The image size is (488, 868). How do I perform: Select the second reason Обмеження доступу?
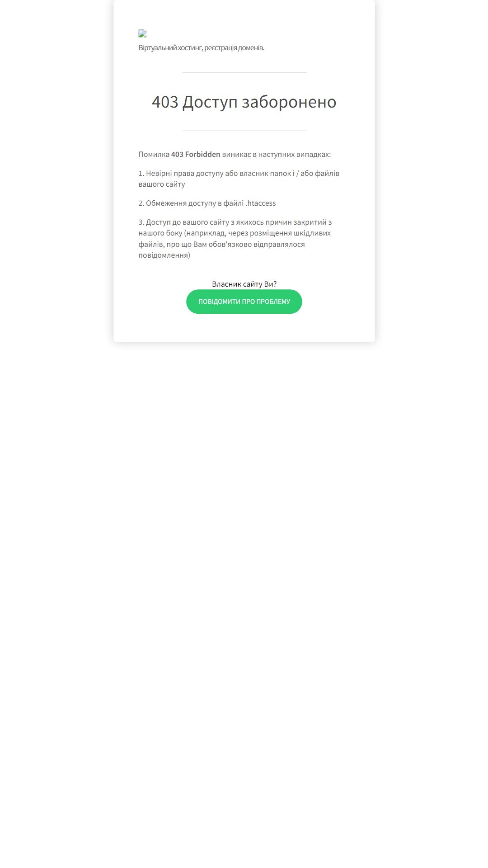(x=207, y=203)
